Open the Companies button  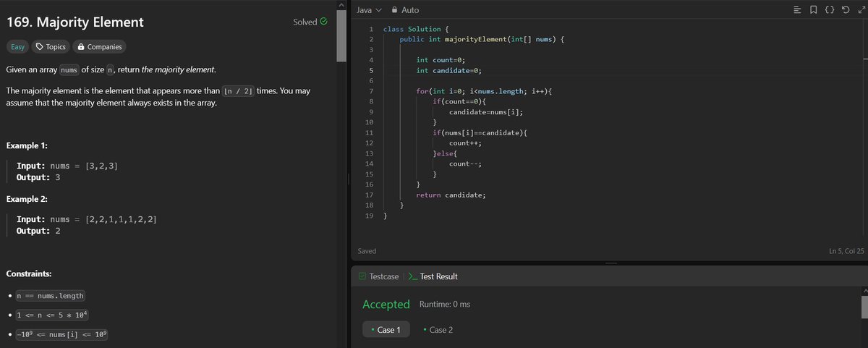pos(100,47)
